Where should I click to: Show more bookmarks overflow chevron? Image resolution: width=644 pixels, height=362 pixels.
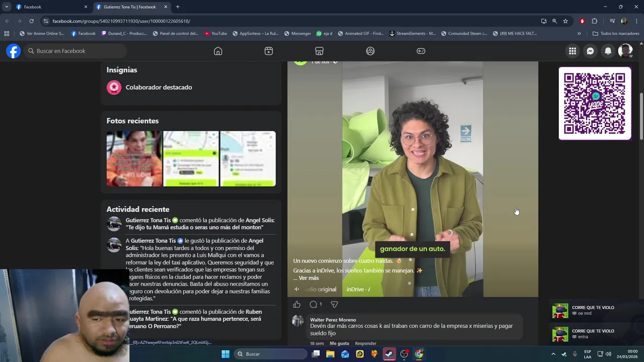[x=579, y=34]
